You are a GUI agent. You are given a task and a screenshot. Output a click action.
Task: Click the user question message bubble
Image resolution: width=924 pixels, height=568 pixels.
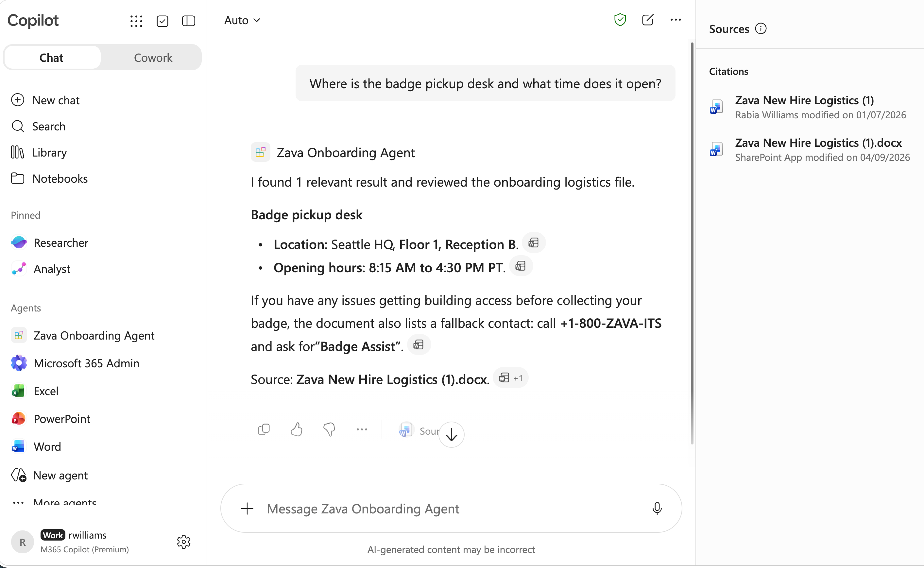(x=485, y=83)
